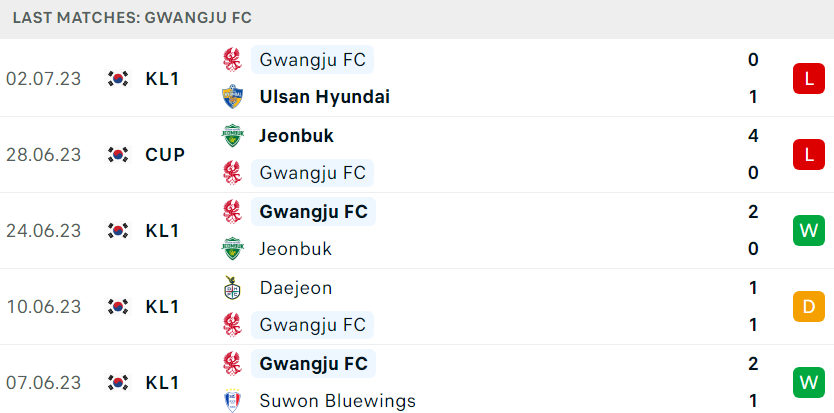Click the loss badge for the Ulsan Hyundai match
This screenshot has height=413, width=834.
tap(808, 79)
